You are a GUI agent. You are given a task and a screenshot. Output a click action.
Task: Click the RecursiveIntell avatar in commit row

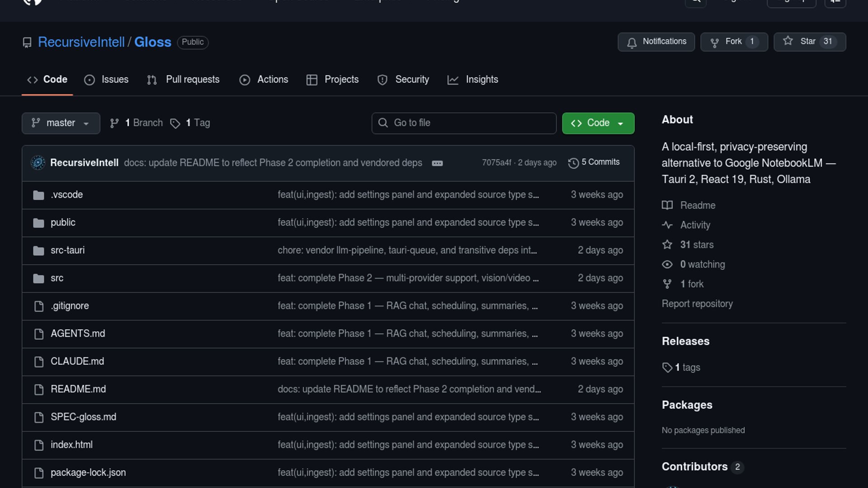(38, 163)
